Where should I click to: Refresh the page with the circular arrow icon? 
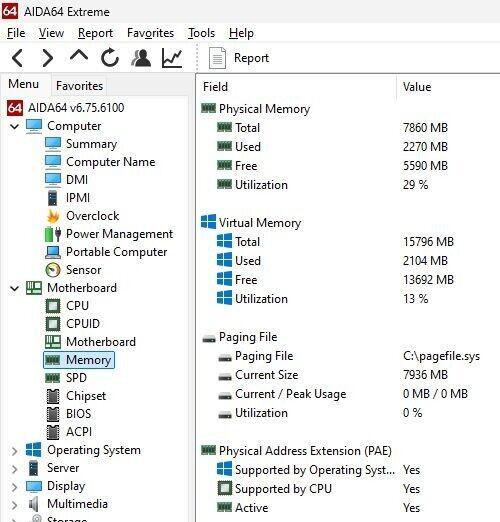point(110,58)
